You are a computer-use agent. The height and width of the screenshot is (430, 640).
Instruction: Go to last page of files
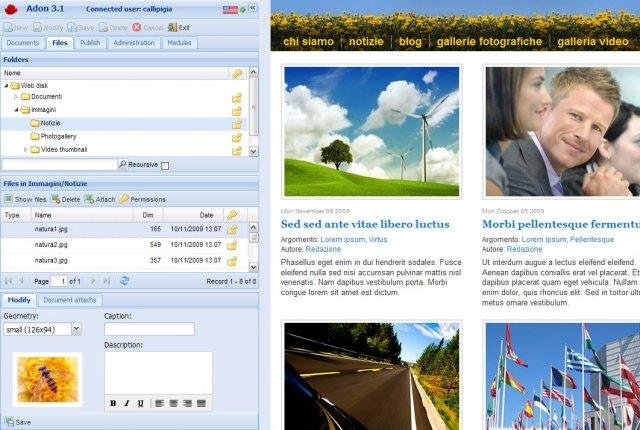(x=106, y=281)
